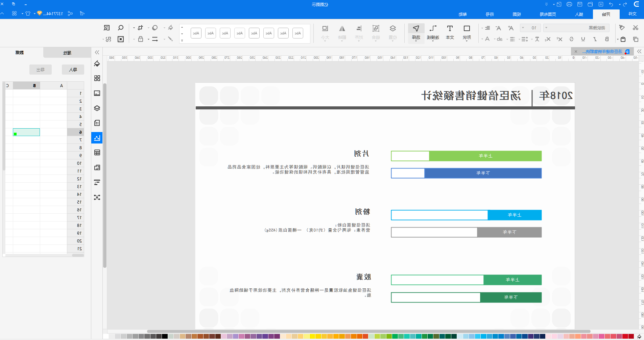
Task: Toggle bold B formatting
Action: click(607, 39)
